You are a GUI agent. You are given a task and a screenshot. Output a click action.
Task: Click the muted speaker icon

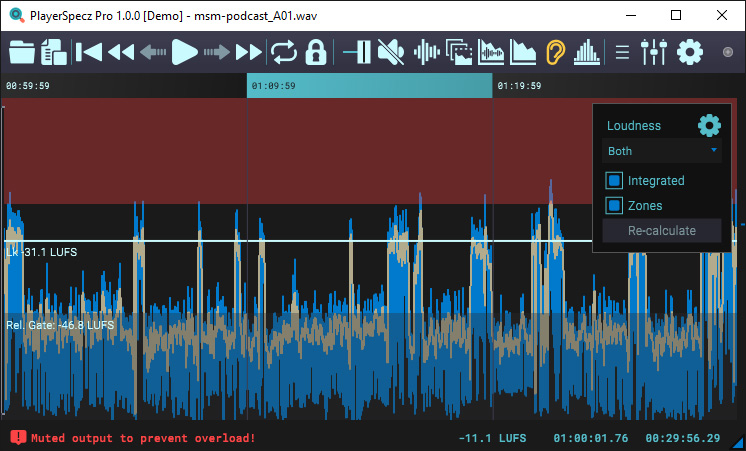(391, 51)
